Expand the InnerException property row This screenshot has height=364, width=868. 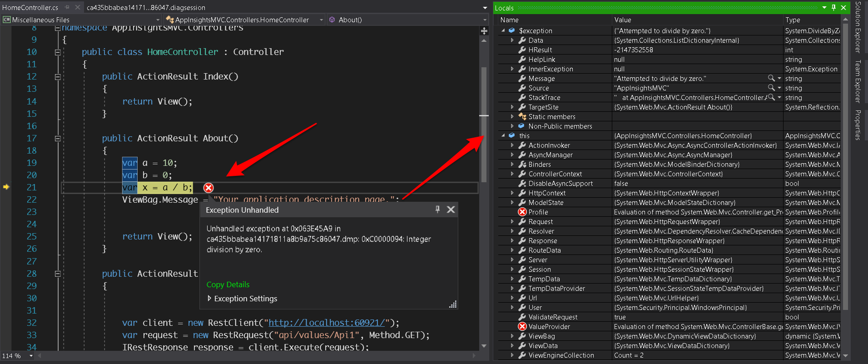[512, 69]
